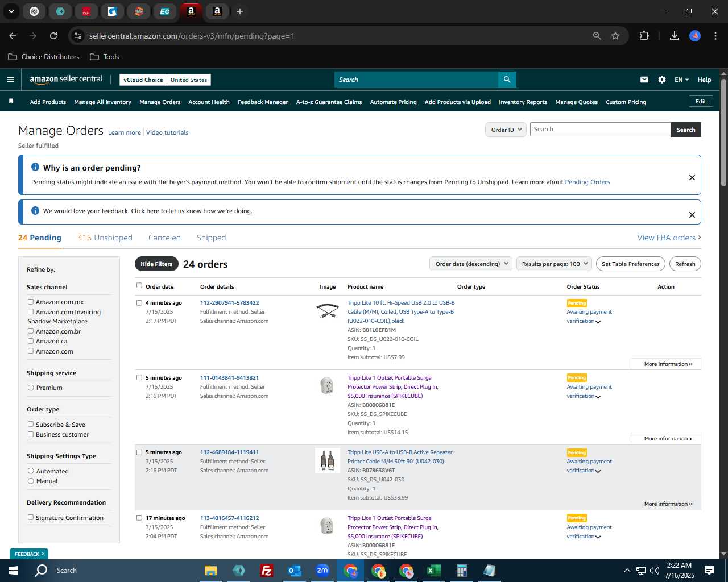728x582 pixels.
Task: Click the info icon beside pending notice
Action: click(35, 167)
